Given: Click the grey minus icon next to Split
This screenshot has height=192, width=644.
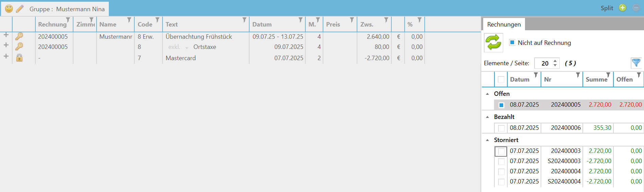Looking at the screenshot, I should [x=636, y=8].
